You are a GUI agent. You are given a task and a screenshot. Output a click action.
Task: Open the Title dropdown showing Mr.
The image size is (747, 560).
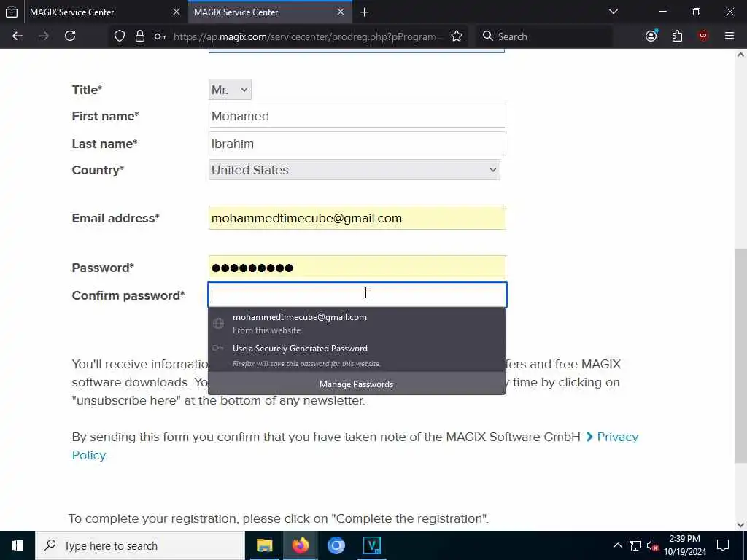[x=230, y=90]
